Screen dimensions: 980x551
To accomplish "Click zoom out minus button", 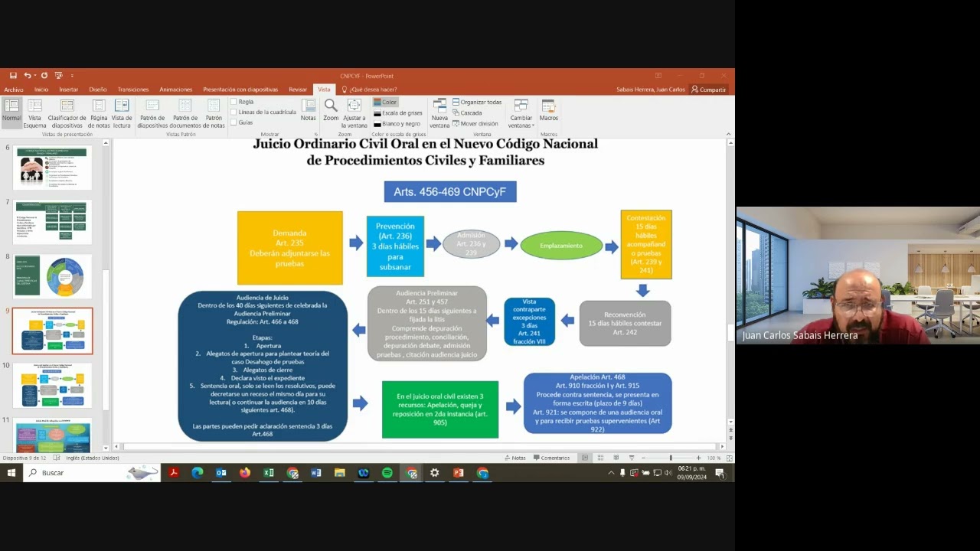I will (x=644, y=458).
